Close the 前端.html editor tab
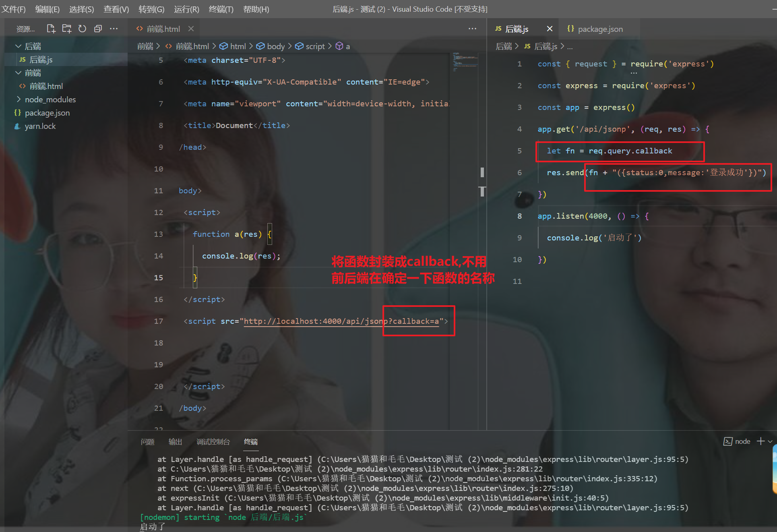The width and height of the screenshot is (777, 532). pos(191,29)
